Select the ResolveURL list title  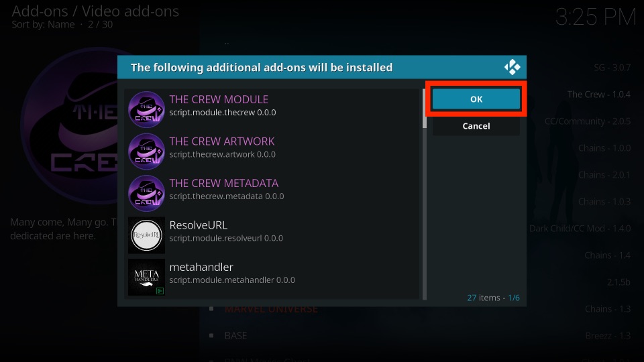point(199,225)
